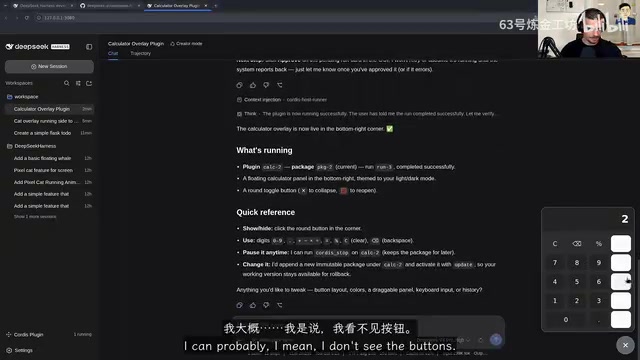Select the DeepSeek Harness browser tab
Screen dimensions: 640x360
click(43, 6)
